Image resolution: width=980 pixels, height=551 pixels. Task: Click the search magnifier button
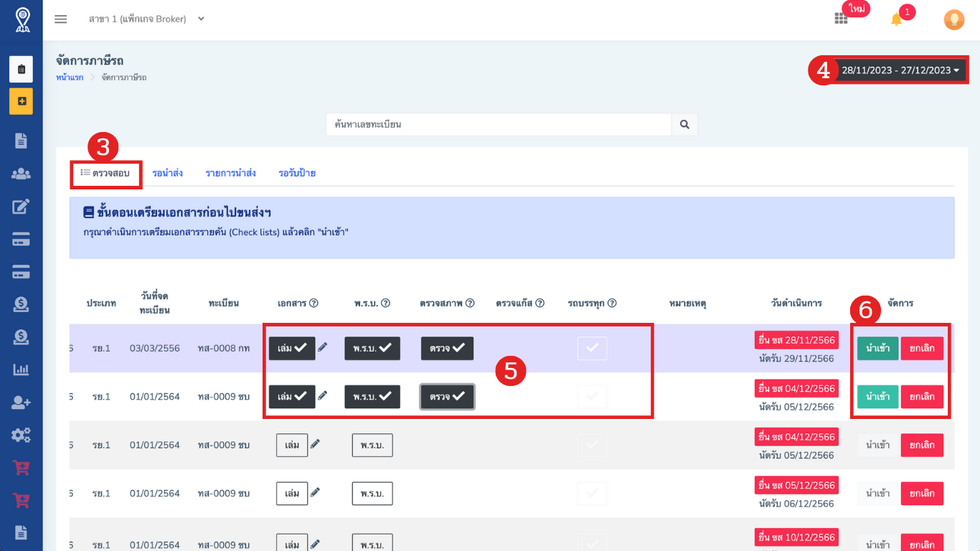point(684,124)
